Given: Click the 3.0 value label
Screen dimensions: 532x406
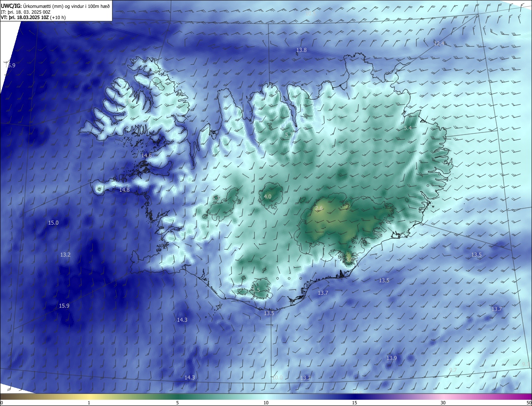Looking at the screenshot, I should point(349,259).
